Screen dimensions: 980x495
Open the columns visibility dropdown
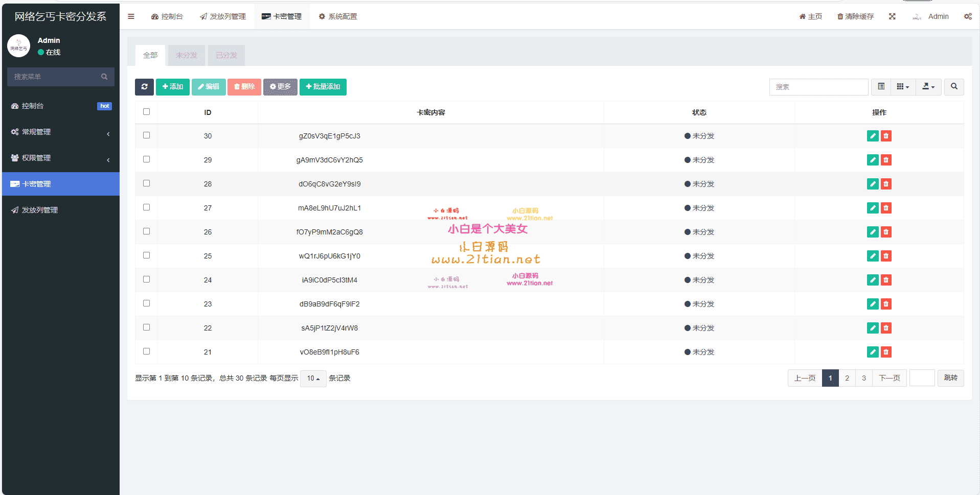pyautogui.click(x=903, y=87)
